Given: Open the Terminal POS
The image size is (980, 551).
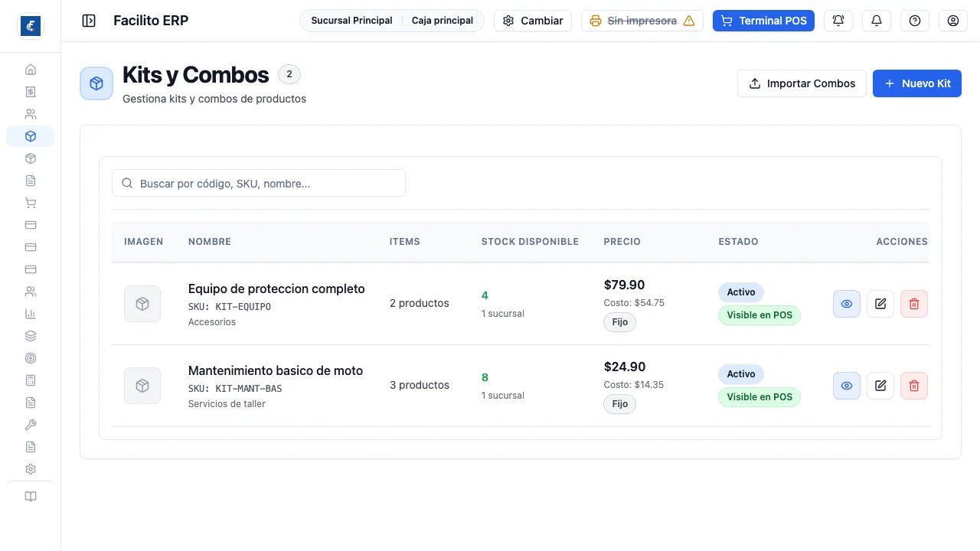Looking at the screenshot, I should (x=763, y=21).
